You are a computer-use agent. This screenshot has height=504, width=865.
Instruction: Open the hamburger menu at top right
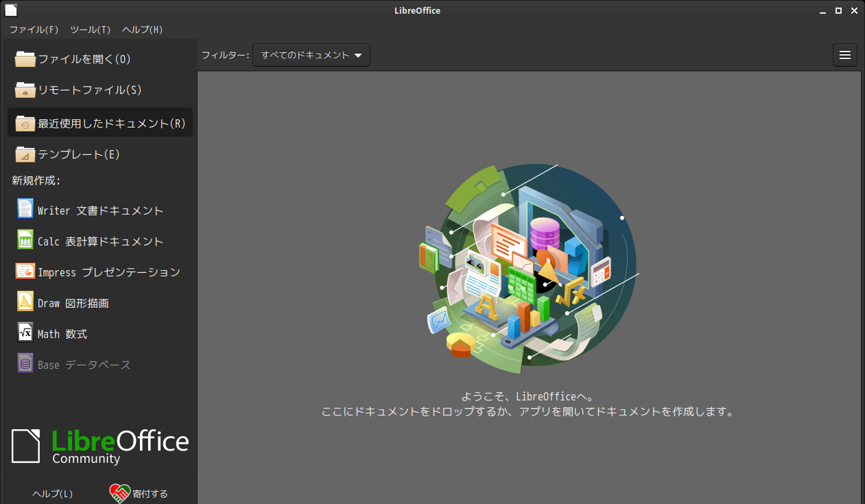point(845,56)
